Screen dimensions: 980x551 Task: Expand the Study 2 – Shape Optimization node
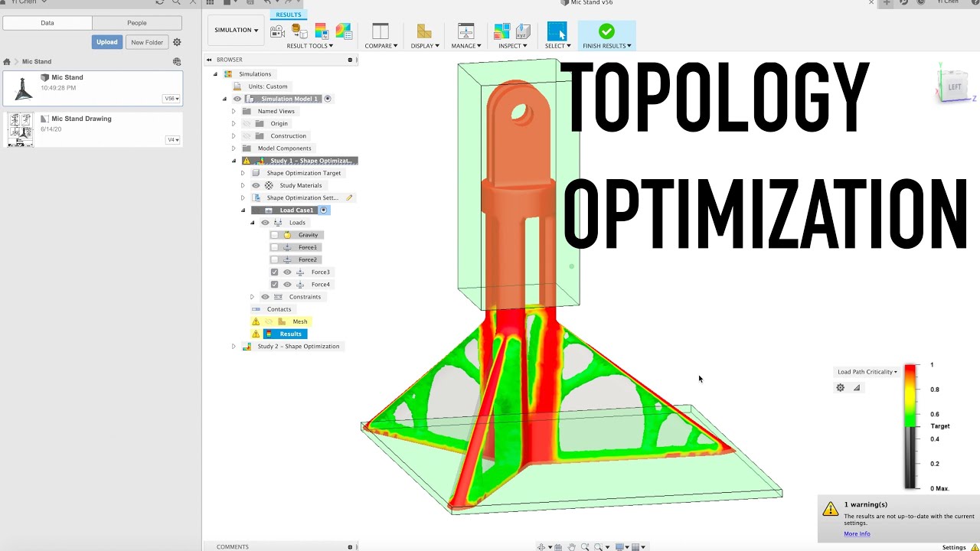point(234,347)
